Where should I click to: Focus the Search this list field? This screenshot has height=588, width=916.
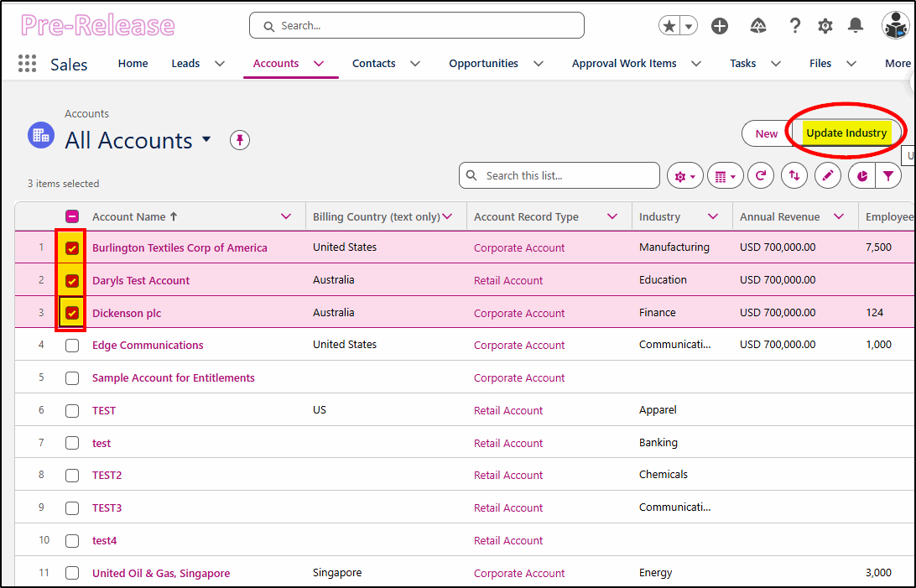[559, 176]
